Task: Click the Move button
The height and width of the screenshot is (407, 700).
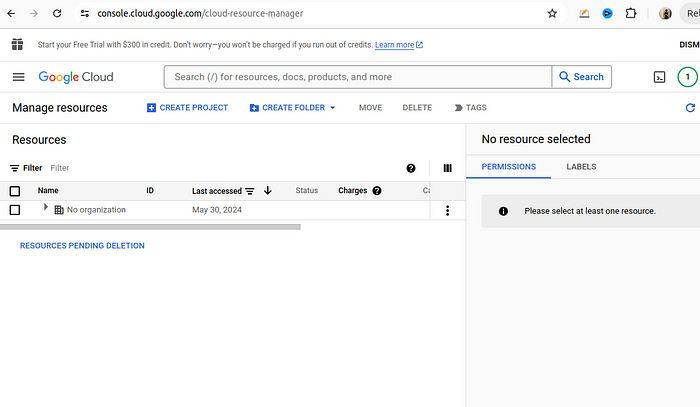Action: [x=371, y=108]
